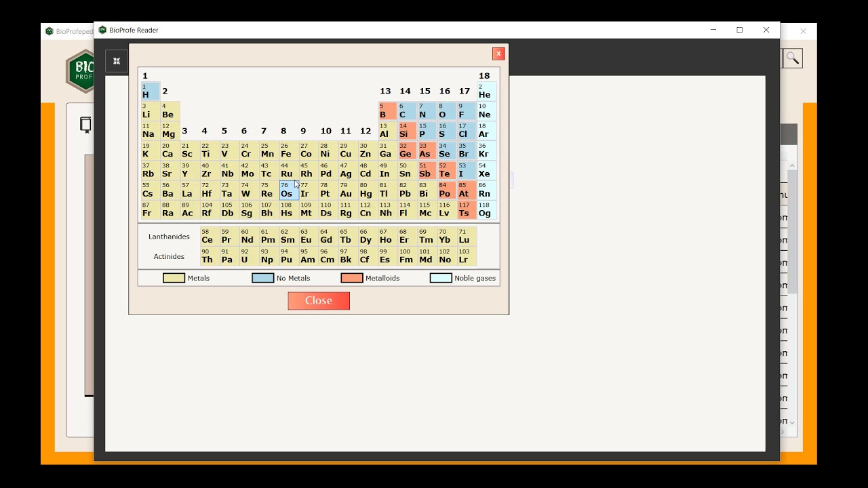
Task: Select Mercury (Hg) element cell
Action: pyautogui.click(x=368, y=190)
